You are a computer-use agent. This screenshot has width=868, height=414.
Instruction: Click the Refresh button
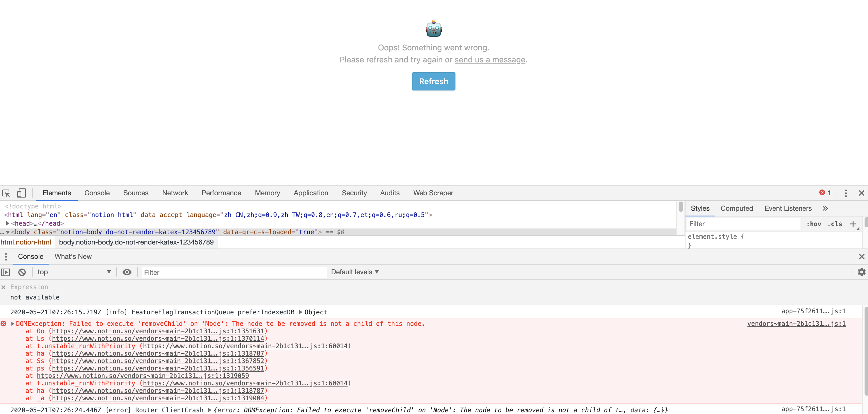point(433,81)
